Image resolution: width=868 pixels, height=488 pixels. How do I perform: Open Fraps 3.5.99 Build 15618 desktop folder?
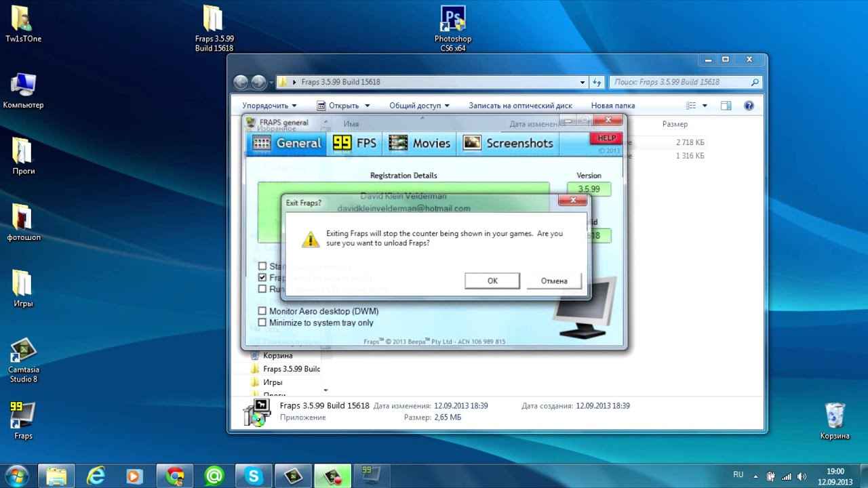click(x=214, y=28)
